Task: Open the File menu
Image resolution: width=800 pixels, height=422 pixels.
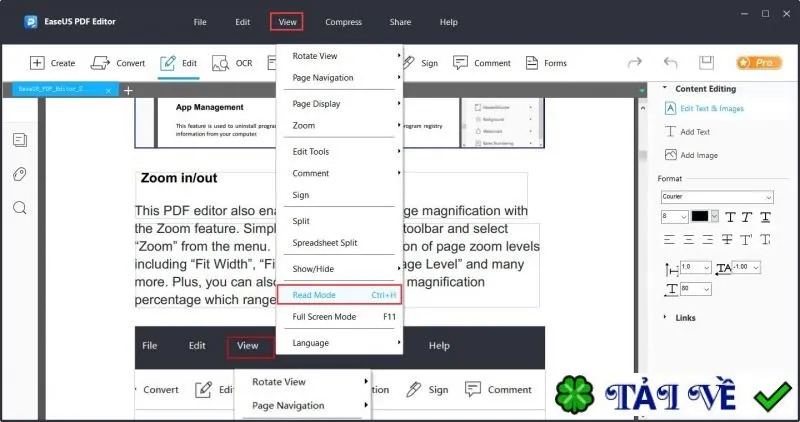Action: click(x=200, y=22)
